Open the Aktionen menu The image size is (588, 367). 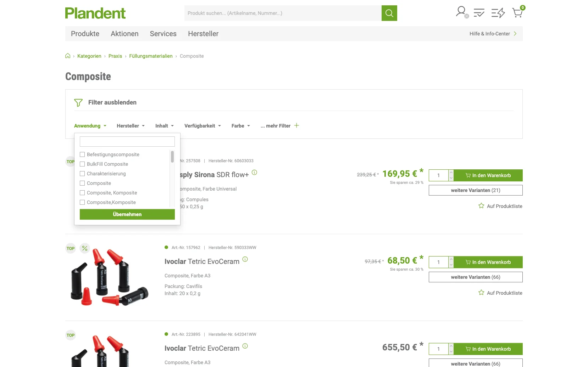point(124,34)
